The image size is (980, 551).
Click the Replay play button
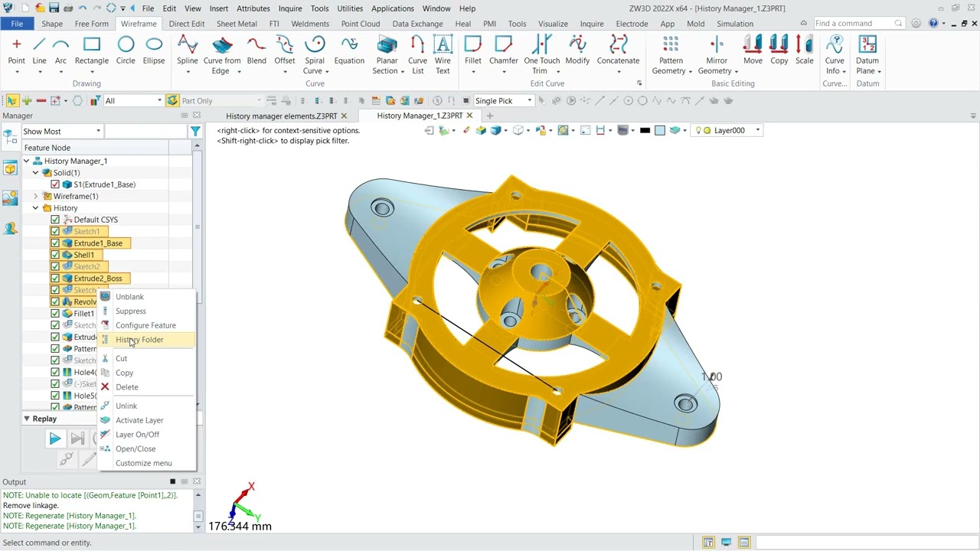[x=55, y=439]
